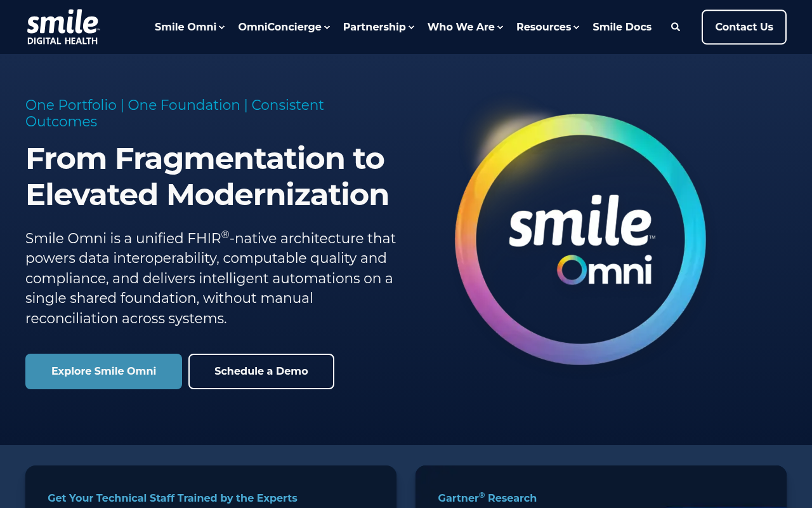Screen dimensions: 812x508
Task: Open the Who We Are menu label
Action: (x=461, y=27)
